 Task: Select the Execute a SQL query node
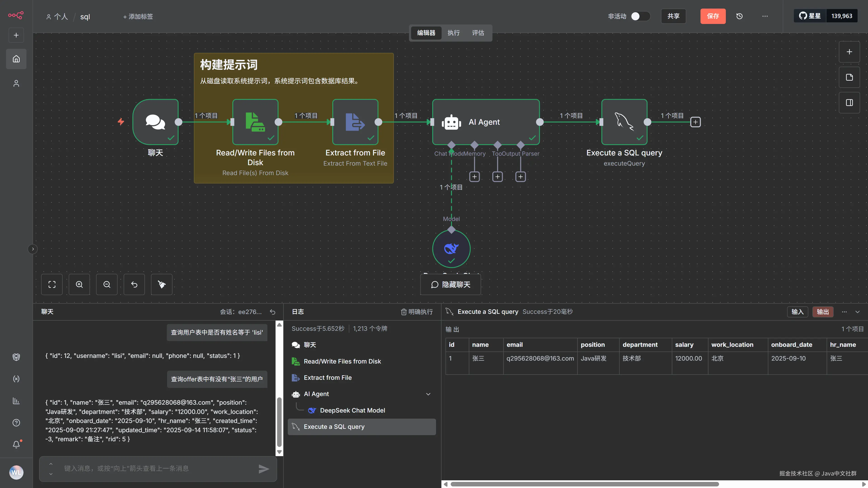point(624,122)
